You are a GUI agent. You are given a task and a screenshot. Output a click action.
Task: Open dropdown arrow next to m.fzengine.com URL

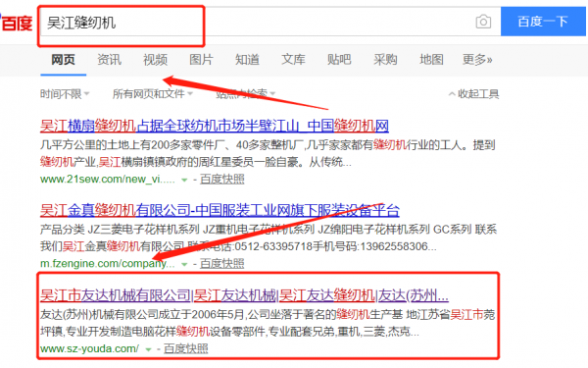point(184,264)
